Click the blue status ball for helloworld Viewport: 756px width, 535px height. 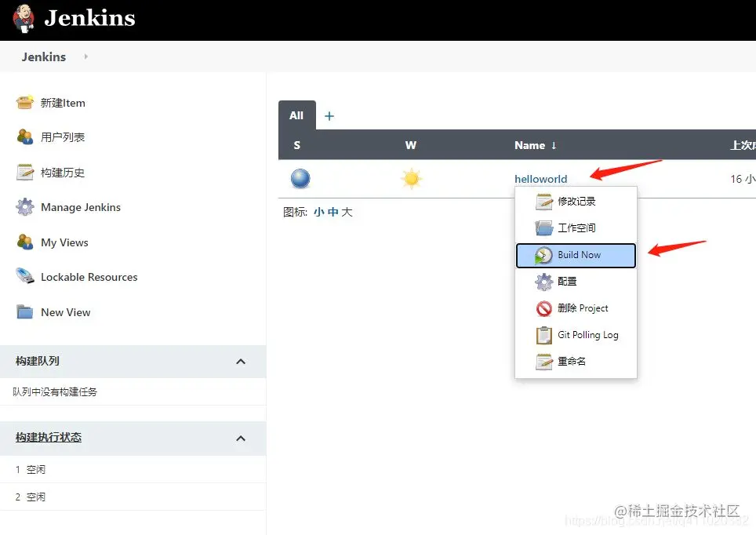(300, 179)
